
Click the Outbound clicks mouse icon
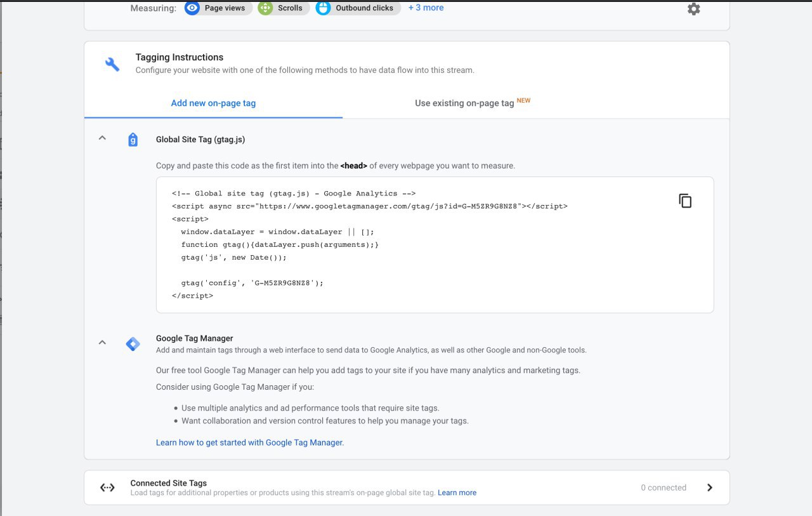[x=323, y=8]
